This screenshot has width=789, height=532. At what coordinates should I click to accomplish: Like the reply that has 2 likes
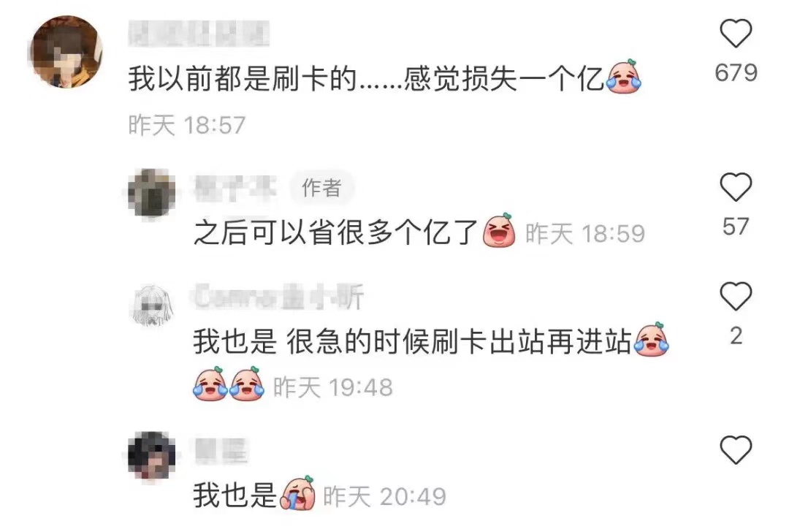[736, 296]
